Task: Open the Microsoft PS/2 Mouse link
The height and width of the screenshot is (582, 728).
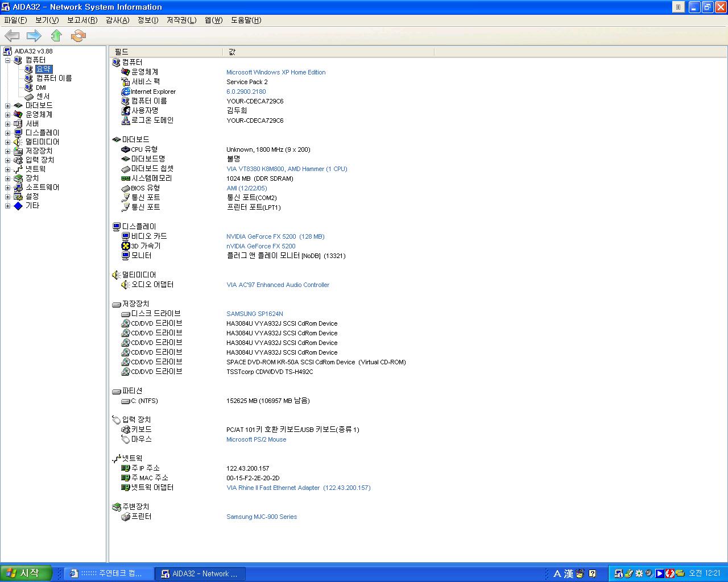Action: click(256, 439)
